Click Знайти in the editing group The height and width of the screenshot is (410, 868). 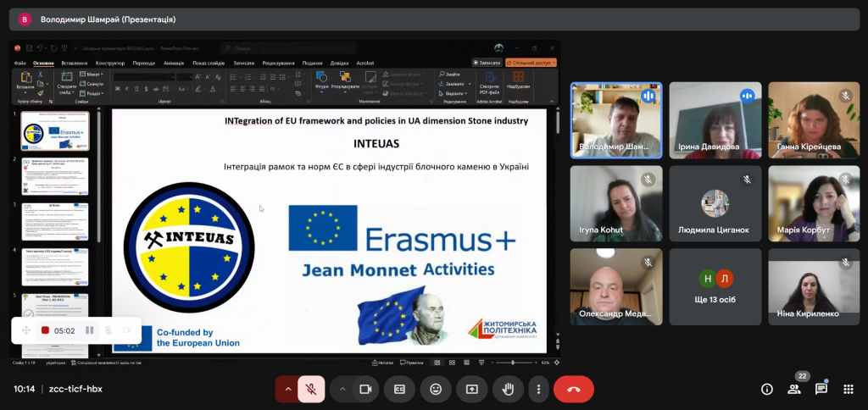450,75
